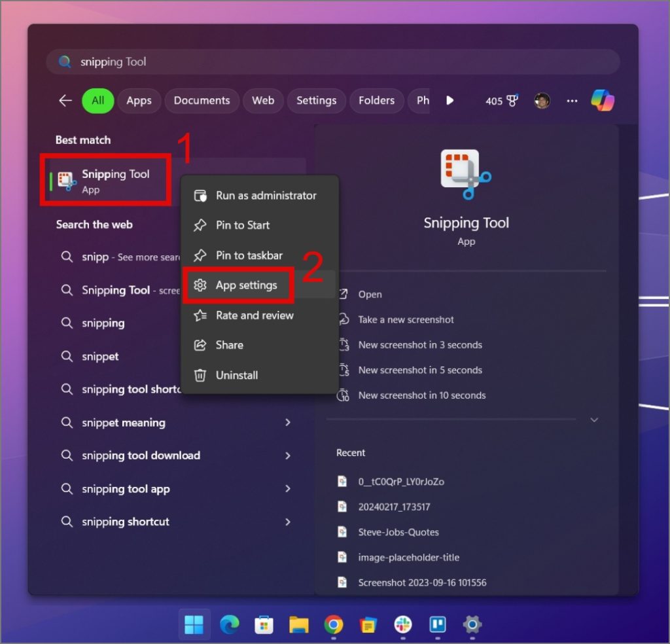Screen dimensions: 670x644
Task: Show more filter tabs with play arrow
Action: (x=450, y=100)
